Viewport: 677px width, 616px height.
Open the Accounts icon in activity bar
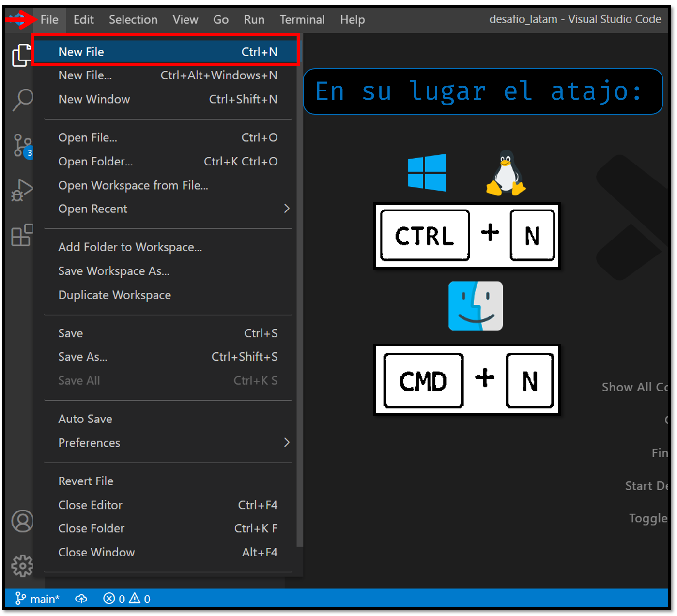(22, 521)
